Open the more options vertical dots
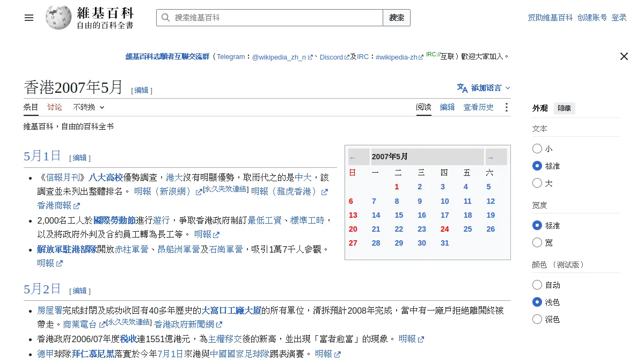 coord(506,107)
